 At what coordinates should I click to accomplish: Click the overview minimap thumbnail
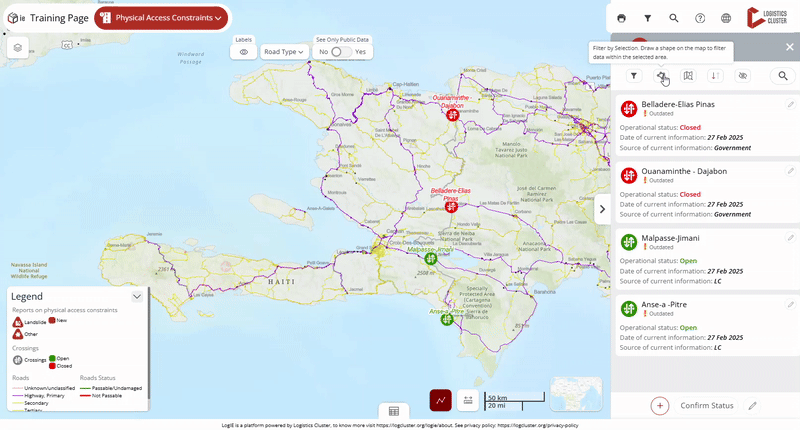576,394
